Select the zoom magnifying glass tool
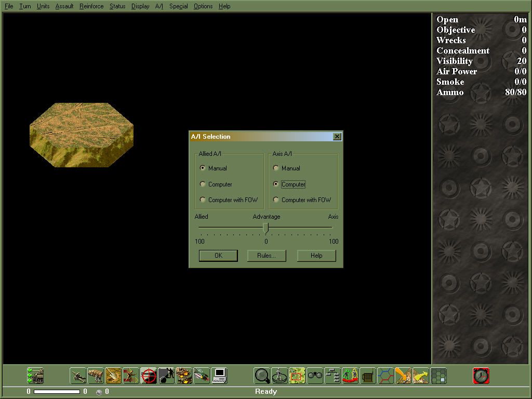Image resolution: width=532 pixels, height=399 pixels. click(262, 375)
